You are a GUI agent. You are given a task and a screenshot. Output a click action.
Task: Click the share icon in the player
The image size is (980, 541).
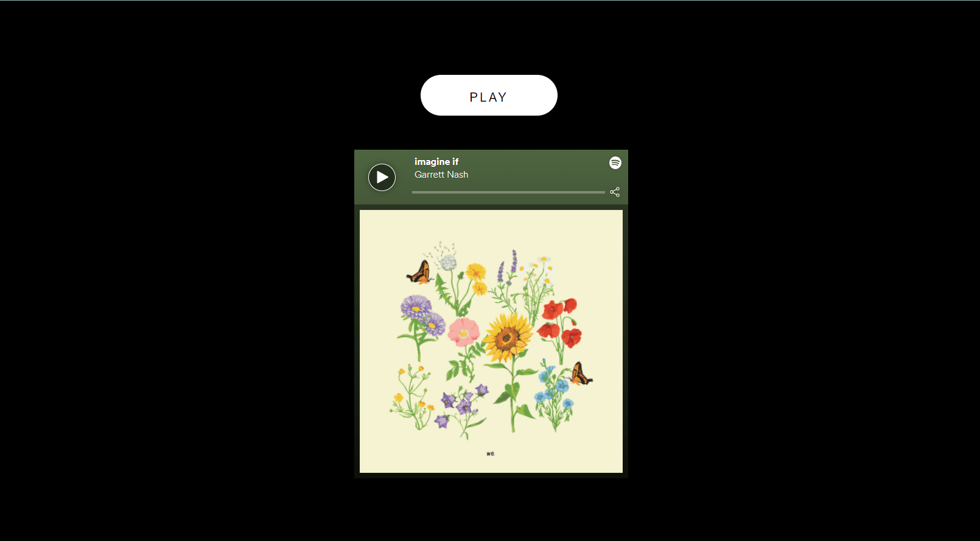click(615, 192)
